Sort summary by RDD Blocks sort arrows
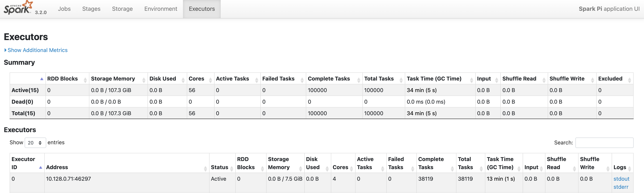Image resolution: width=644 pixels, height=193 pixels. point(85,80)
